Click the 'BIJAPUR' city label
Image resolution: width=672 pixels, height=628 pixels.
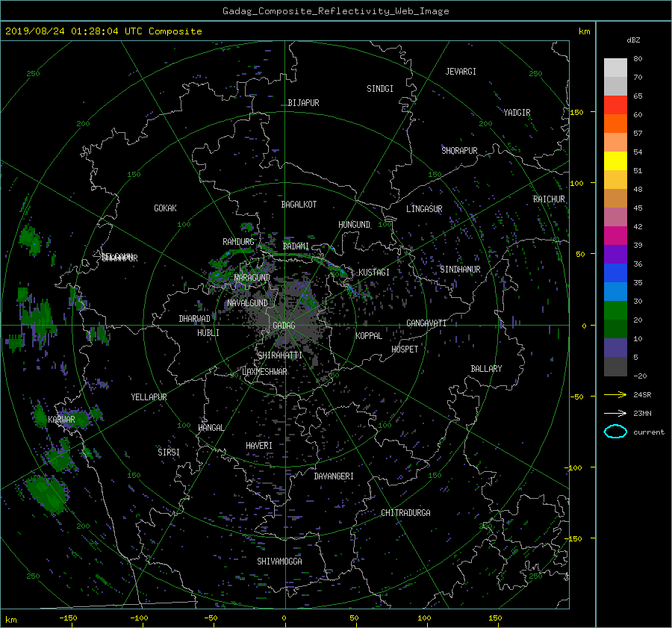tap(303, 103)
